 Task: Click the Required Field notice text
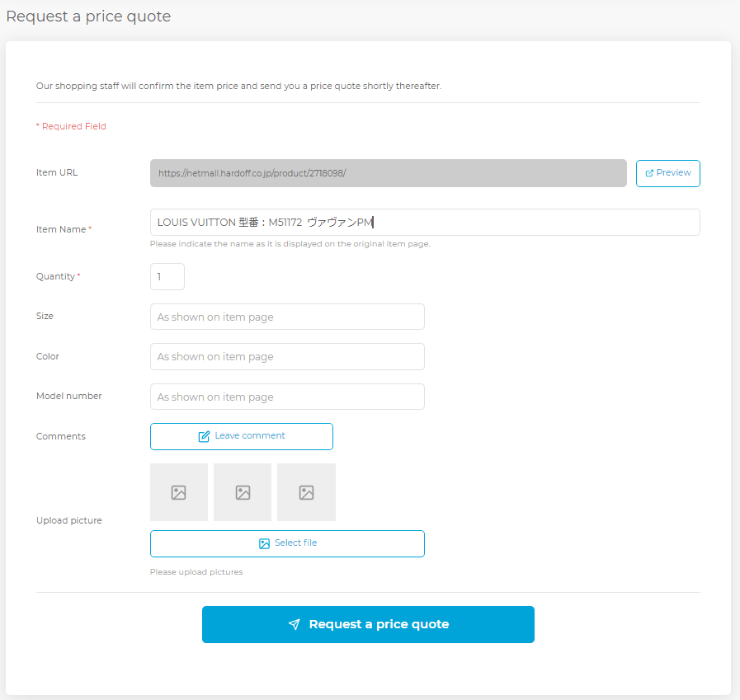(x=71, y=126)
